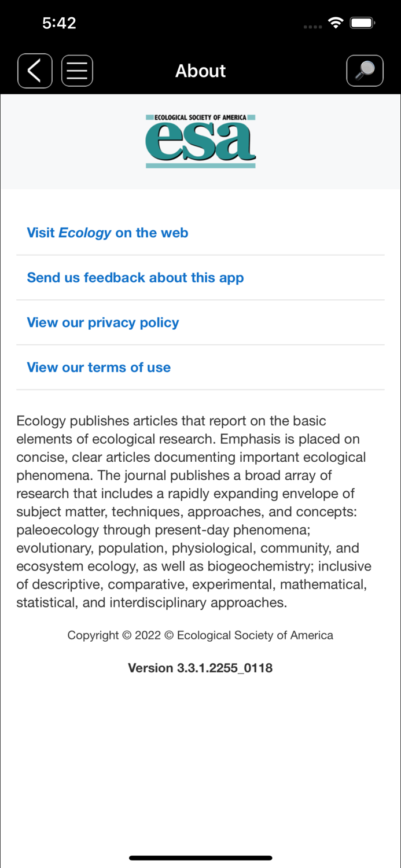The width and height of the screenshot is (401, 868).
Task: Click the ESA society logo
Action: 200,141
